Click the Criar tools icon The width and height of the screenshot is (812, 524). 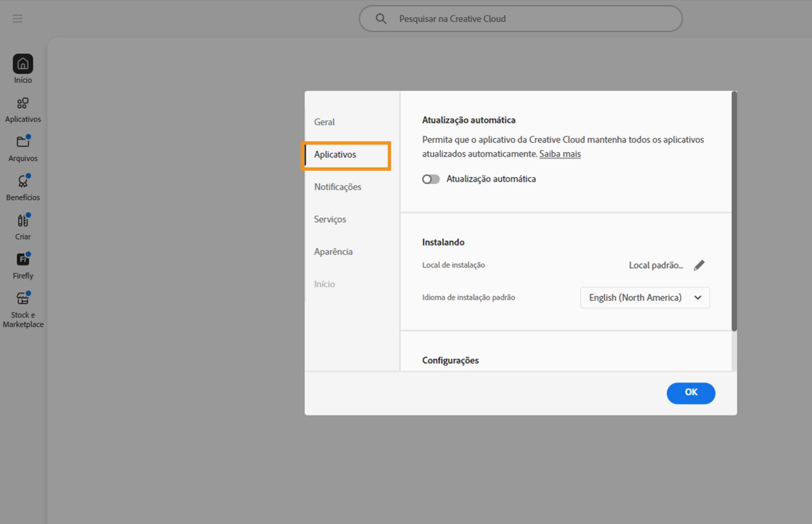[x=23, y=221]
